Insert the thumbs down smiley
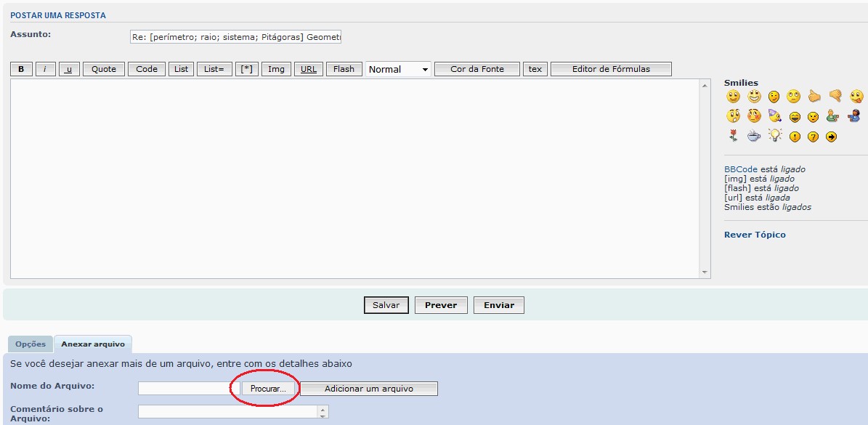Image resolution: width=868 pixels, height=425 pixels. pos(835,97)
